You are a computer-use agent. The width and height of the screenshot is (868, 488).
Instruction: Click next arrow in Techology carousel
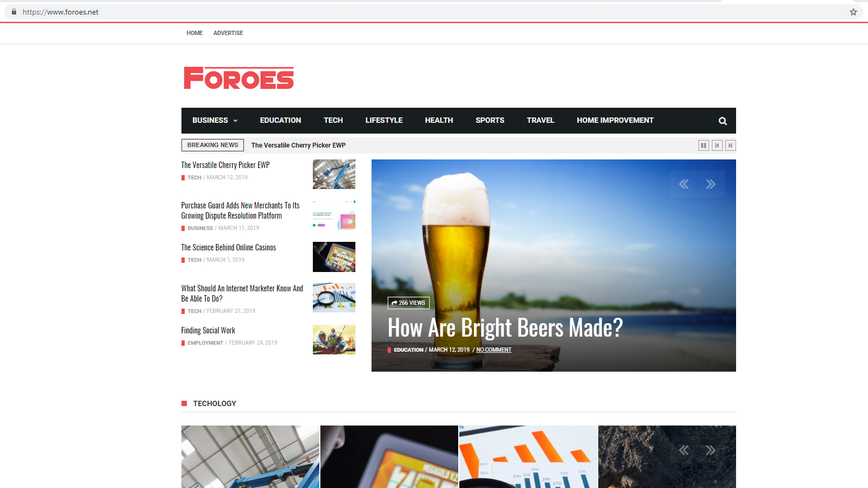tap(711, 450)
